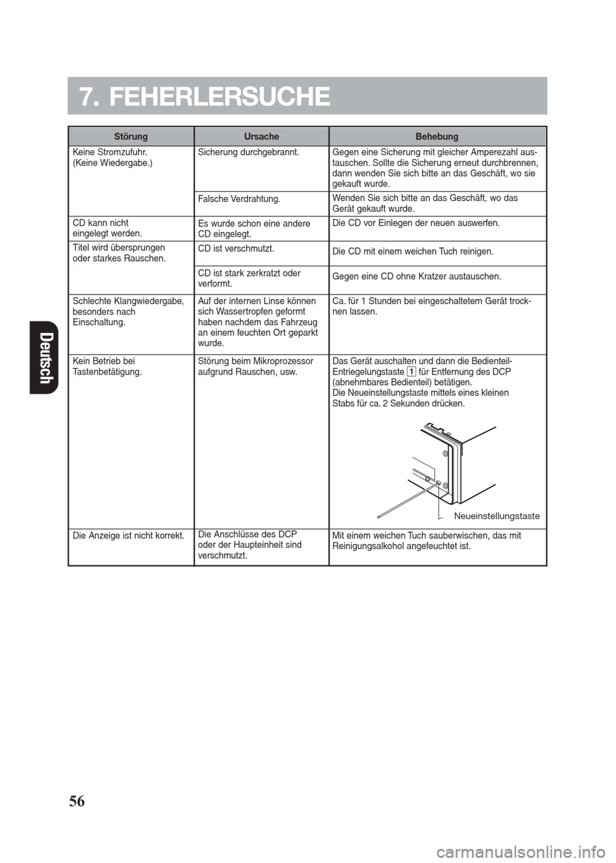Image resolution: width=616 pixels, height=863 pixels.
Task: Click 'Die Anschlüsse des DCP' cause cell
Action: [250, 545]
